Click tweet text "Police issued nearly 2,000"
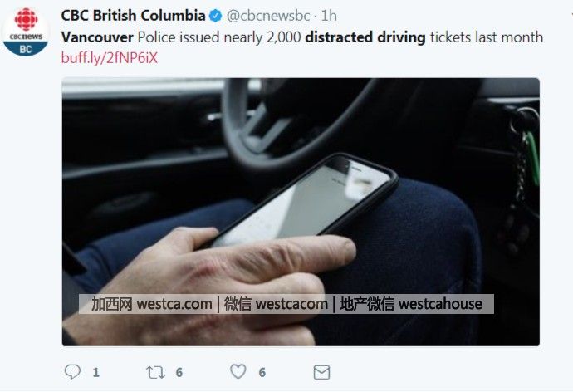 pos(219,37)
